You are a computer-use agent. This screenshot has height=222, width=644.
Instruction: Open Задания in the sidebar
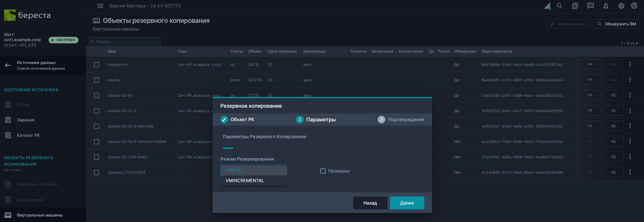(x=25, y=120)
